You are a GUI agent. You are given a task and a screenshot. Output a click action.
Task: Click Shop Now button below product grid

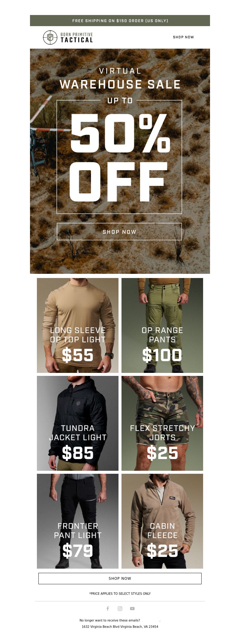[120, 578]
